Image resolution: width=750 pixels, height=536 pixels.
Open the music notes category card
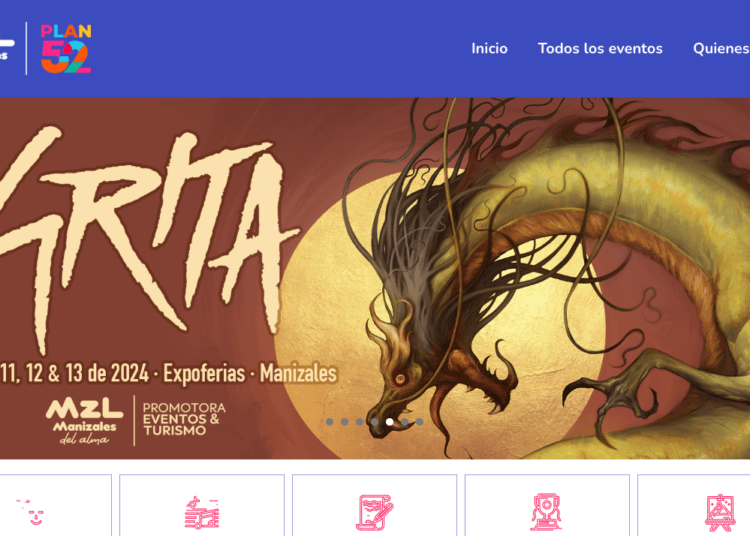pyautogui.click(x=202, y=505)
